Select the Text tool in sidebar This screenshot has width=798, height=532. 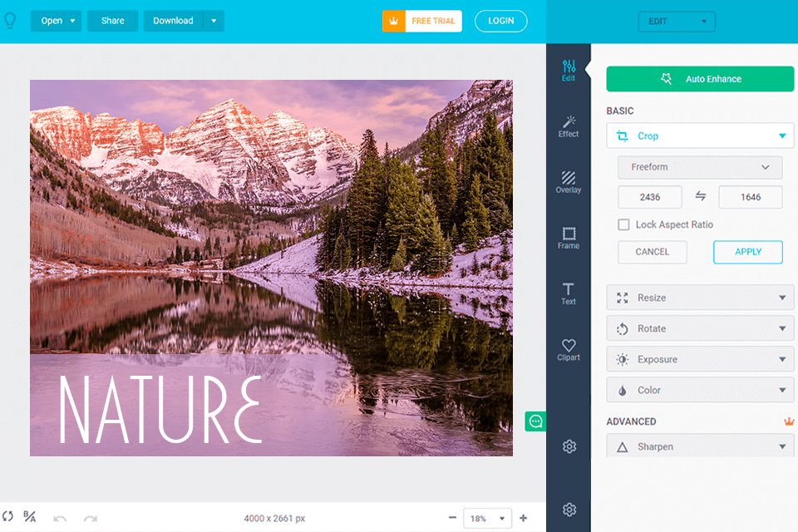(x=569, y=293)
